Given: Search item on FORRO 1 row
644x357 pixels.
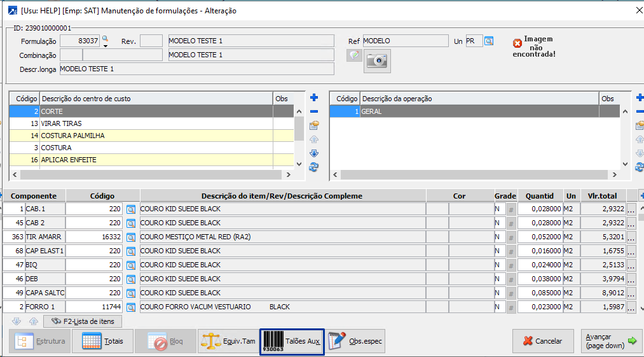Looking at the screenshot, I should (130, 307).
